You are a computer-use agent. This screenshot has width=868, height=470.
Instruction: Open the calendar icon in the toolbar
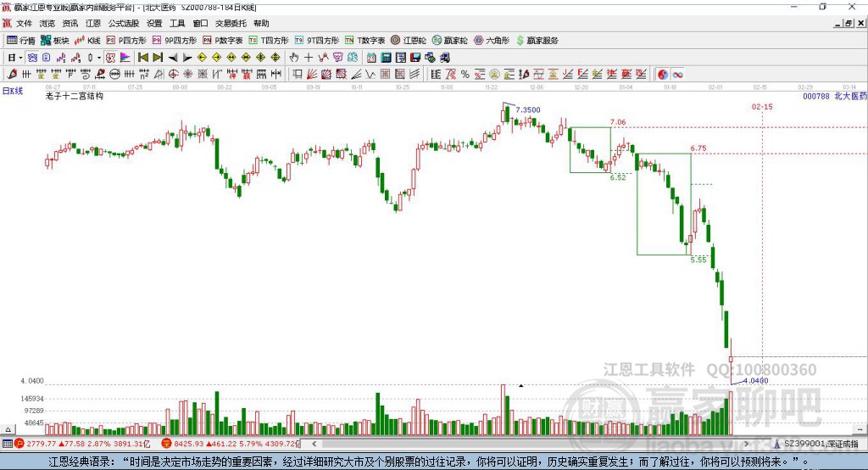tap(371, 58)
